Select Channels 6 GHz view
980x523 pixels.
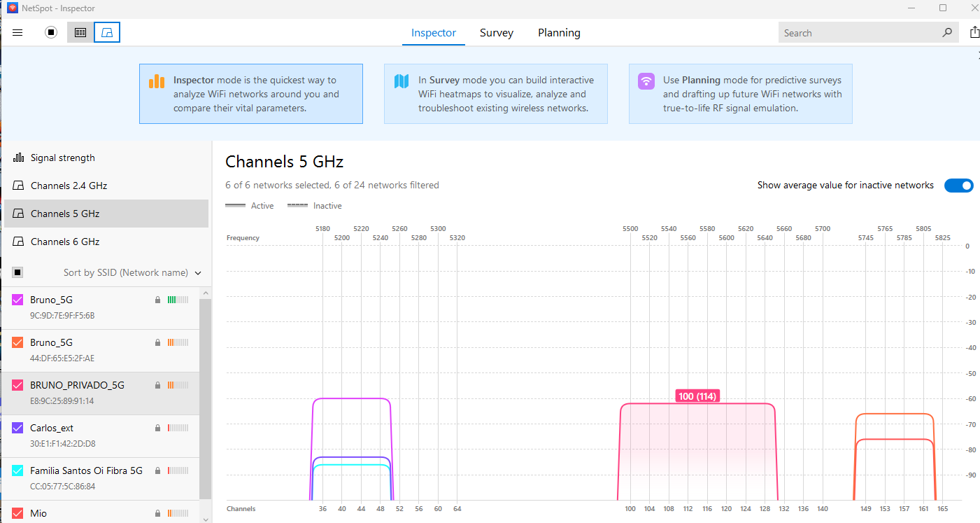106,242
